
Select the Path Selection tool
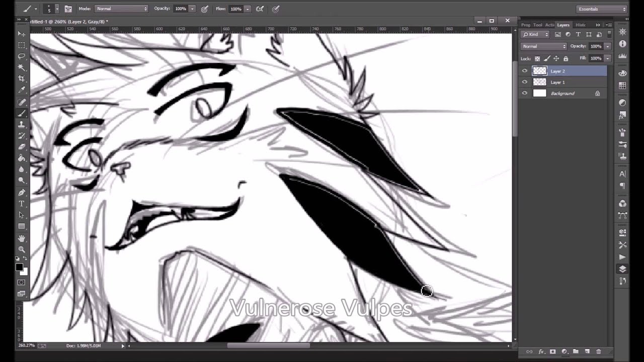22,215
